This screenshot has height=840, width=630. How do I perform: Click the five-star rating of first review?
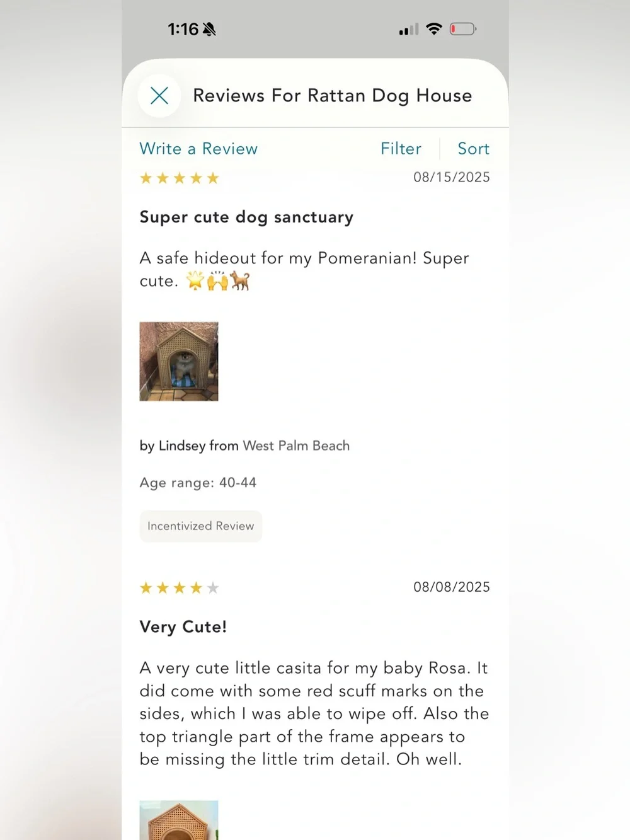tap(179, 178)
